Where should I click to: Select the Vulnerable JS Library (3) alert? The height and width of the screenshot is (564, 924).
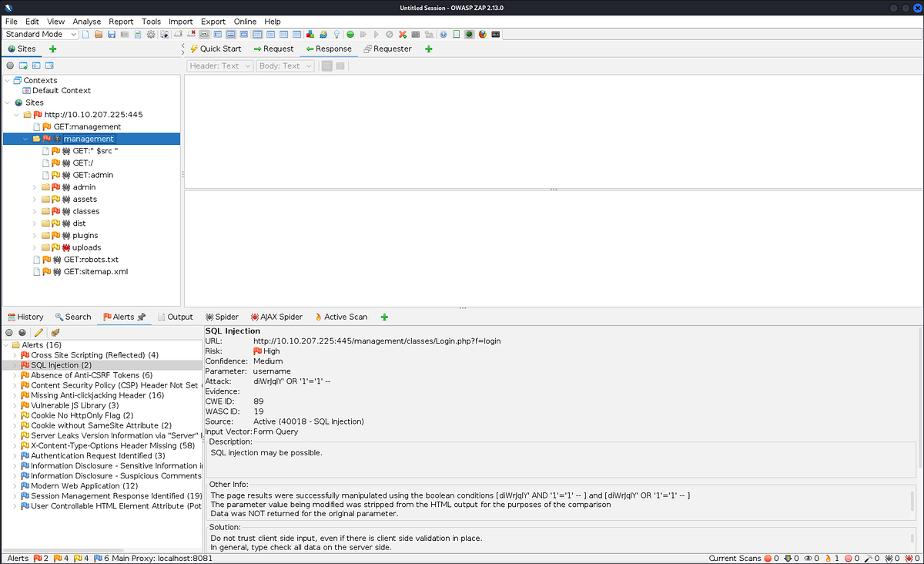tap(75, 405)
